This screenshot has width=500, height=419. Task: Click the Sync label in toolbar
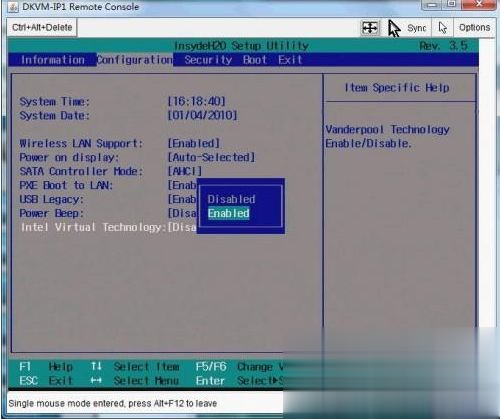pos(417,28)
